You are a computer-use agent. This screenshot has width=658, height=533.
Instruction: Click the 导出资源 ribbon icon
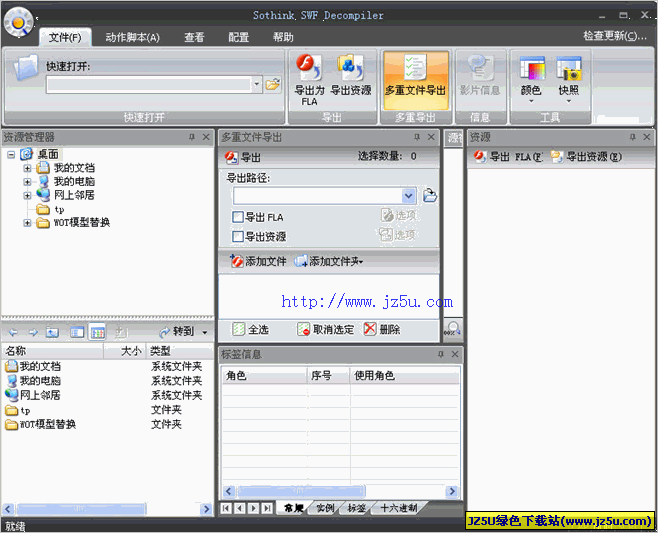point(351,76)
